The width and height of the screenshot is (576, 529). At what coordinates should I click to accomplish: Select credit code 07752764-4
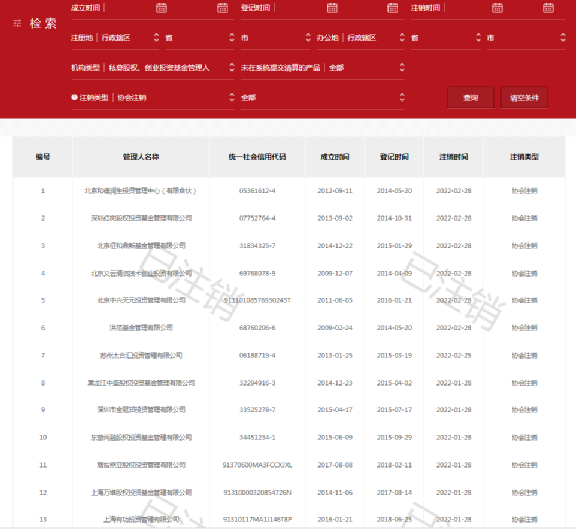257,218
